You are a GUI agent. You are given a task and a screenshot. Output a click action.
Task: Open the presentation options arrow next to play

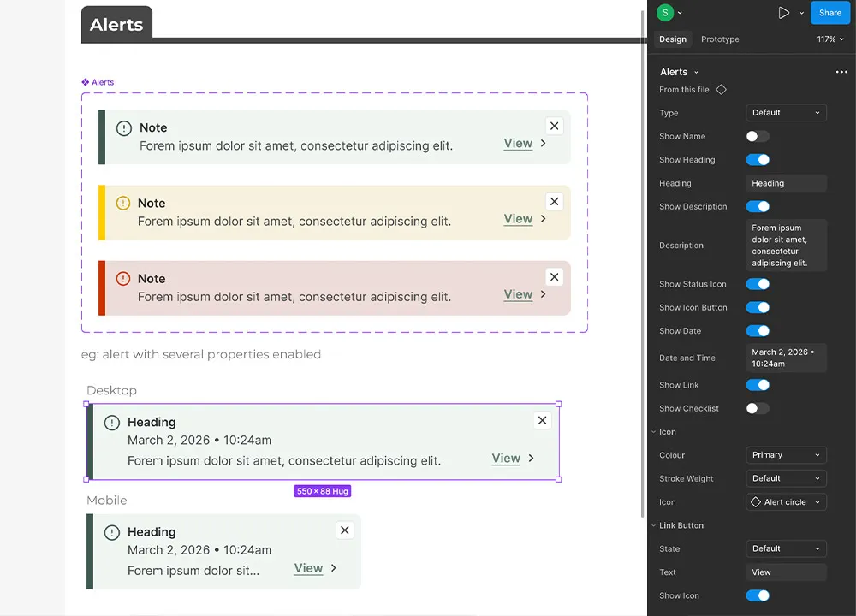coord(801,13)
